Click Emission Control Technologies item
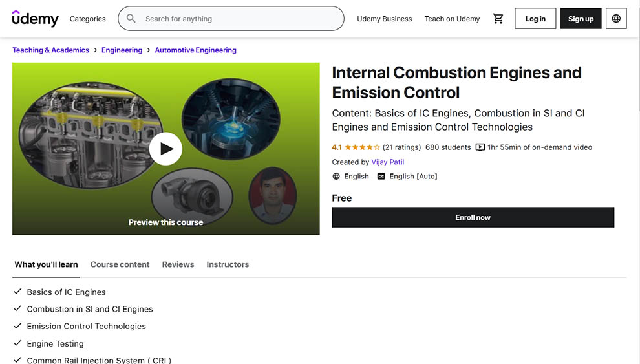Viewport: 640px width, 364px height. 86,327
